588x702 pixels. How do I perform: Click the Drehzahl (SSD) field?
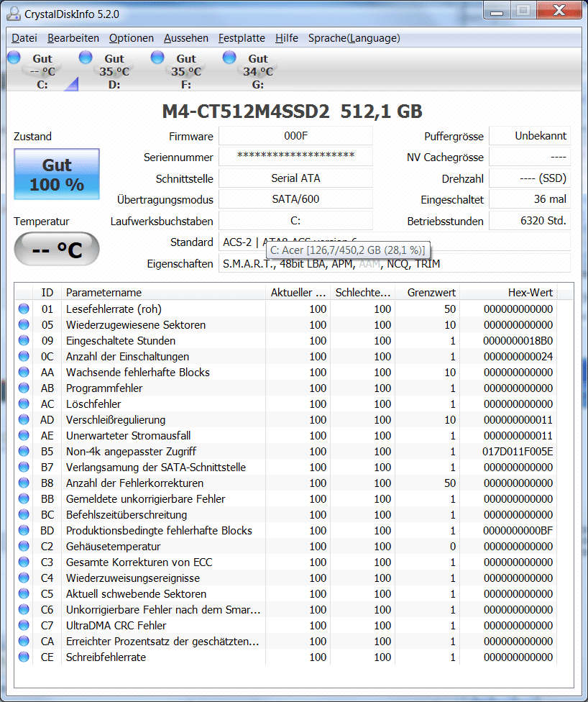[x=530, y=178]
